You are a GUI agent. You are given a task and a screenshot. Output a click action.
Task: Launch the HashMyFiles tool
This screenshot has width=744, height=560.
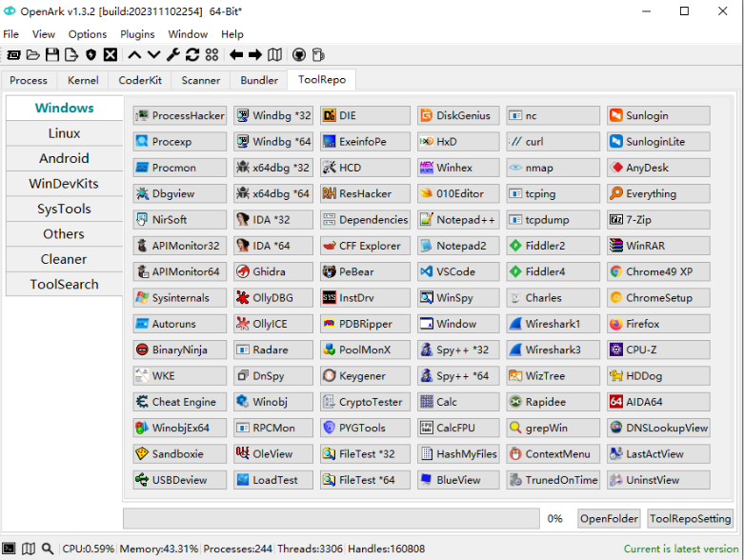coord(458,453)
